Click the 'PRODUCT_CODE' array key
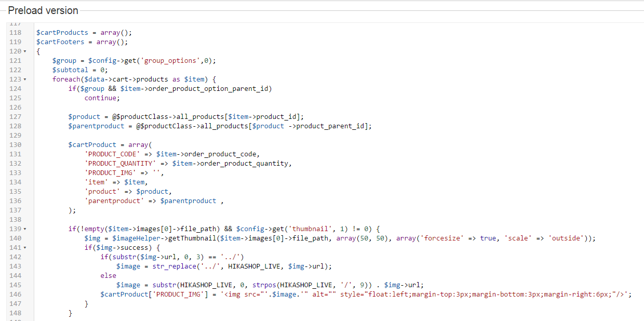This screenshot has width=644, height=321. click(x=112, y=154)
